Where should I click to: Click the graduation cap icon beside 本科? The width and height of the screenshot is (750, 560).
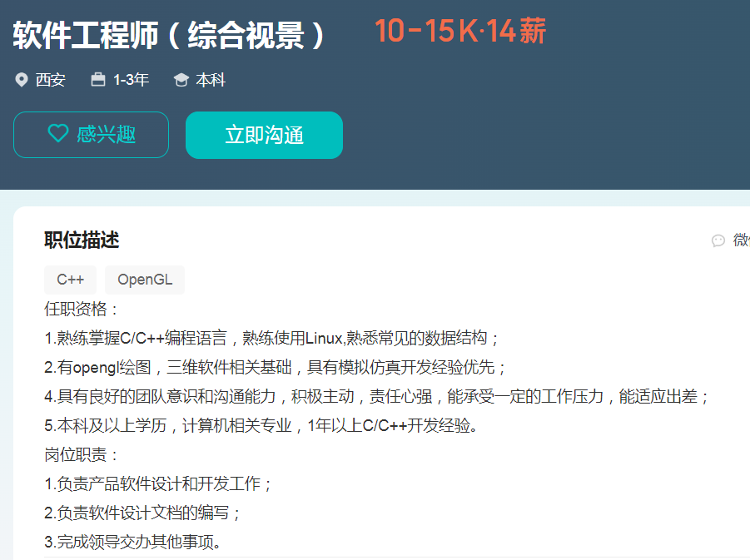(181, 80)
